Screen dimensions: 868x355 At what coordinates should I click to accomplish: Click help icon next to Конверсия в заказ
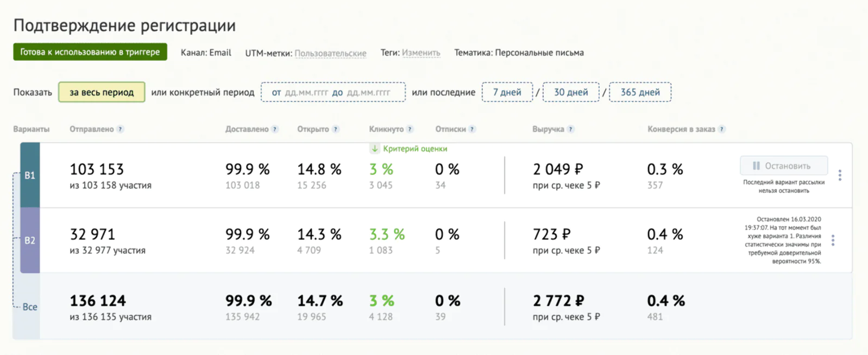722,129
